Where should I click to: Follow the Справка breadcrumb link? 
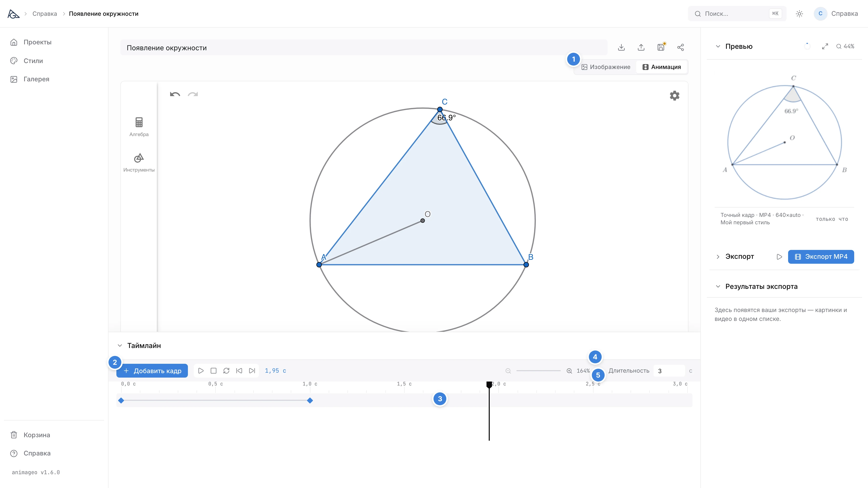pos(44,14)
